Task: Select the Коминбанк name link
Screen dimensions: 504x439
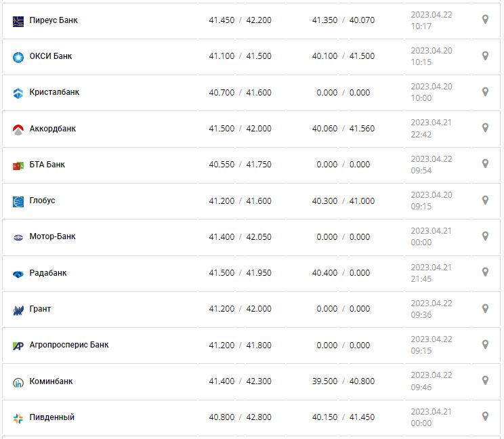Action: 51,381
